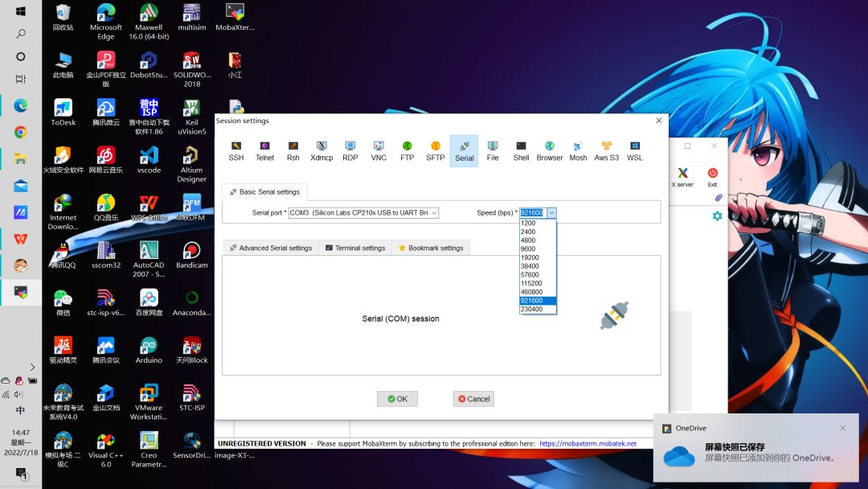Screen dimensions: 868x489
Task: Open Terminal settings tab
Action: click(x=355, y=248)
